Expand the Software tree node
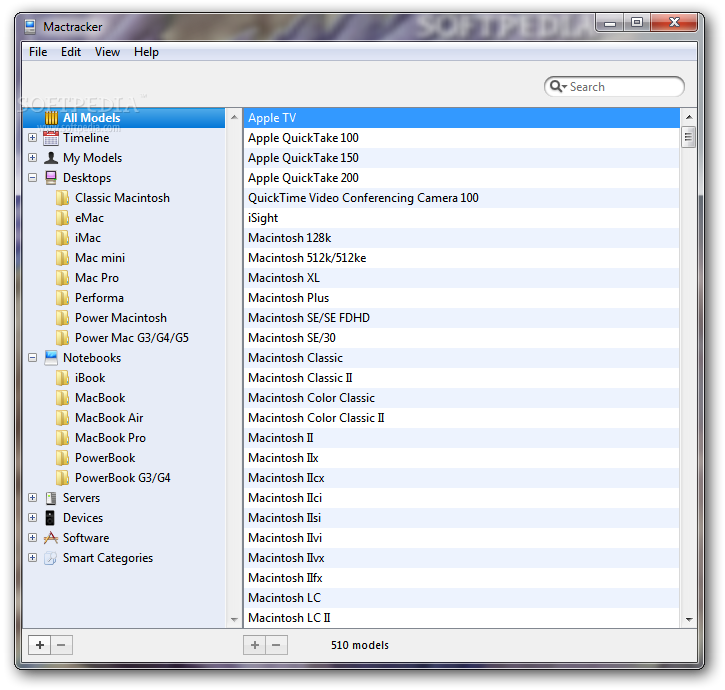This screenshot has width=725, height=690. 32,537
